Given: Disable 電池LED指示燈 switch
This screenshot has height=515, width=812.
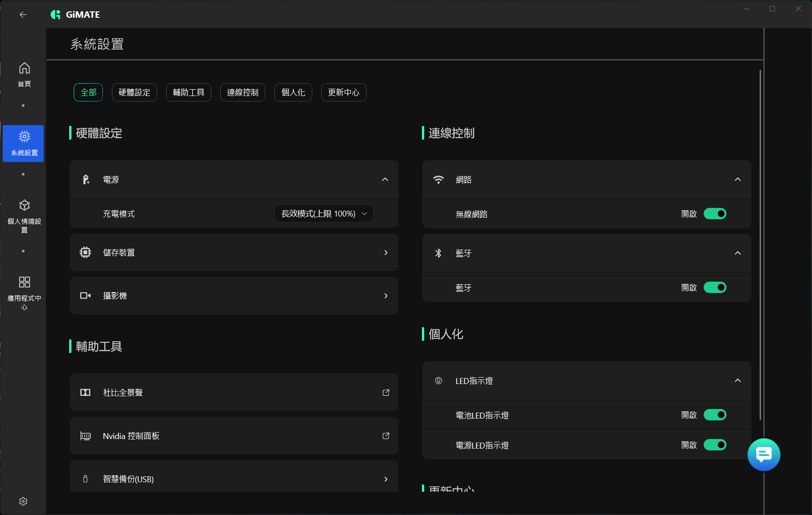Looking at the screenshot, I should pyautogui.click(x=715, y=415).
